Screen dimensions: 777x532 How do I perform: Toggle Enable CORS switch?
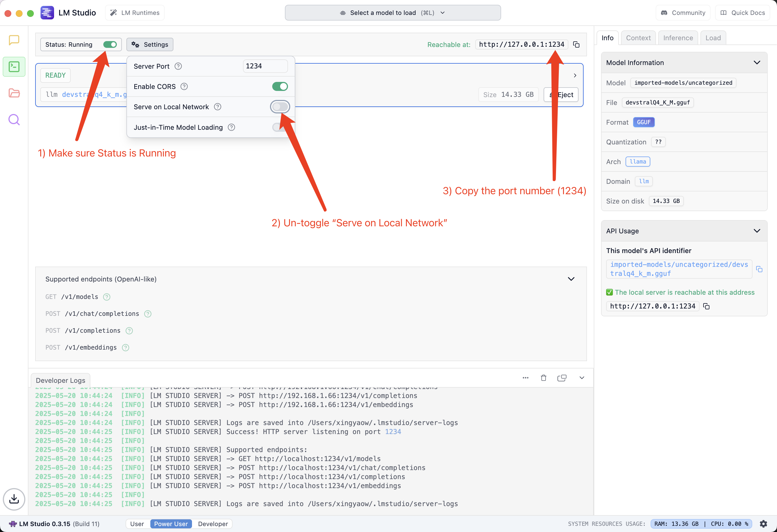tap(280, 87)
